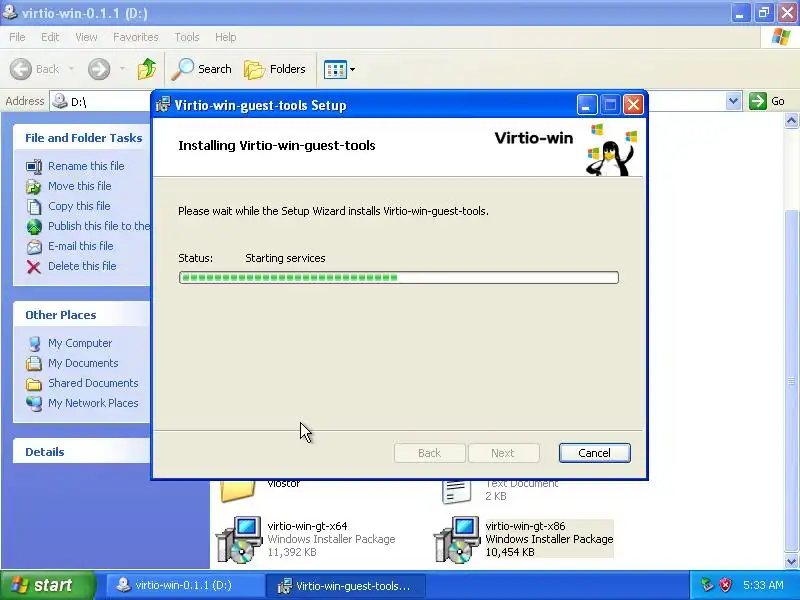
Task: Click the Publish globe icon
Action: pos(34,226)
